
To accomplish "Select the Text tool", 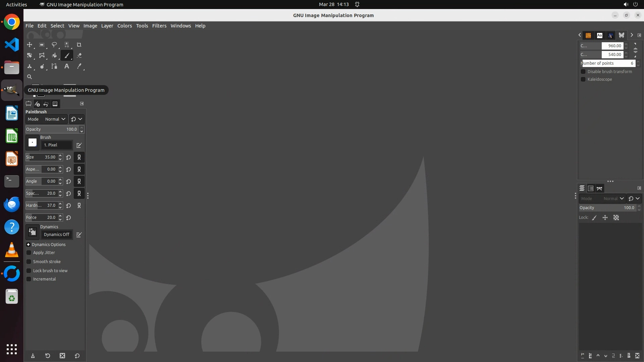I will coord(66,66).
